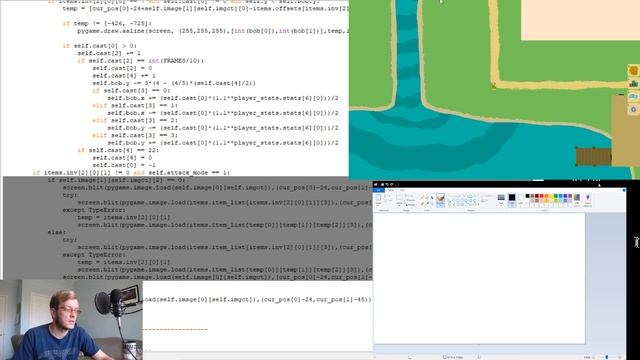640x360 pixels.
Task: Click 'elif self.cast[3] == 1:' line
Action: click(135, 105)
